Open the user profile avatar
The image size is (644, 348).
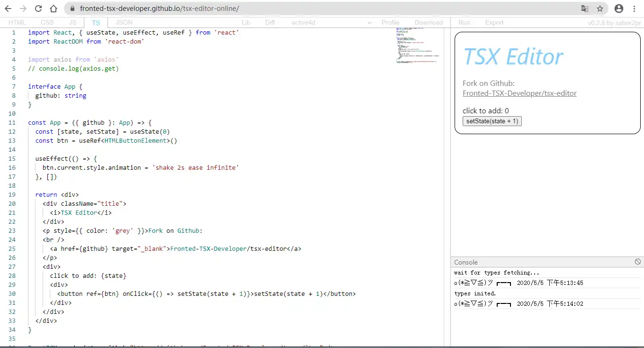coord(618,9)
